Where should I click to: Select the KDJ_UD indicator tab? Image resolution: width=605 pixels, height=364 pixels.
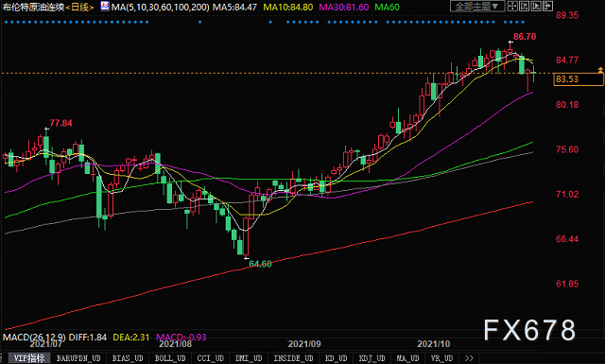(372, 358)
